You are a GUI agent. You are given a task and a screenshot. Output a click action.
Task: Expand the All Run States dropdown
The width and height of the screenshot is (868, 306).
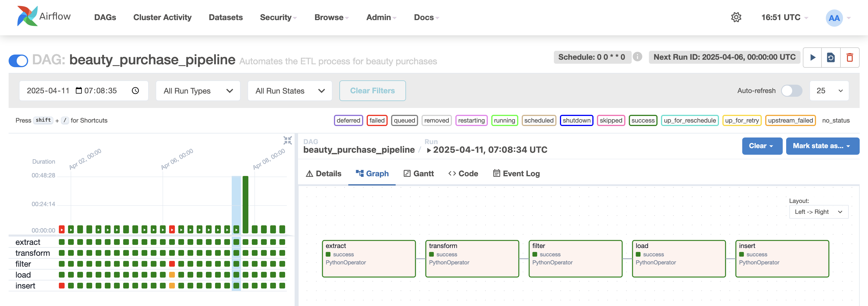coord(289,91)
